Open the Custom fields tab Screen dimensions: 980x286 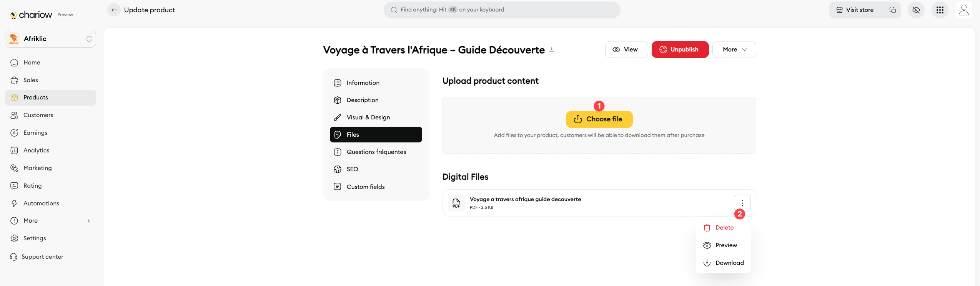click(376, 187)
